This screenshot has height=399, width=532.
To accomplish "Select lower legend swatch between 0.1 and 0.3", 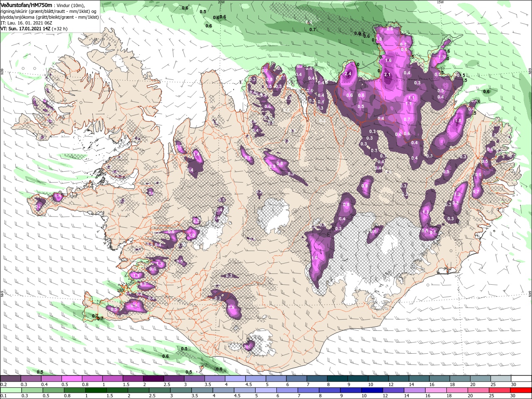I will click(x=11, y=390).
